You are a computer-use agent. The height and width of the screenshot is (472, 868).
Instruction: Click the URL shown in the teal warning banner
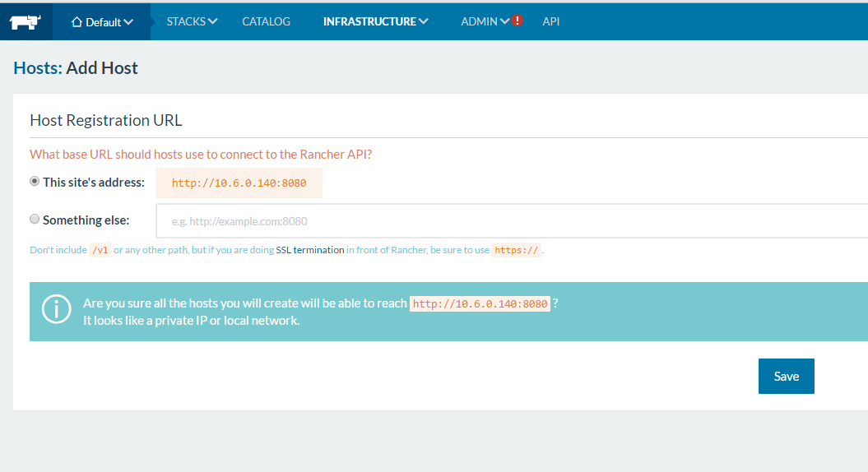click(x=480, y=304)
